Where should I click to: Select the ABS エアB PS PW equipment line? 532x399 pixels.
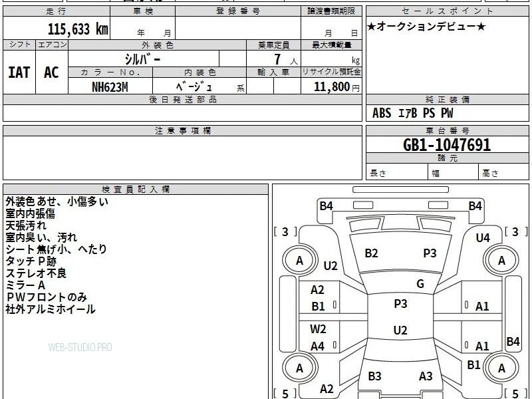click(412, 113)
